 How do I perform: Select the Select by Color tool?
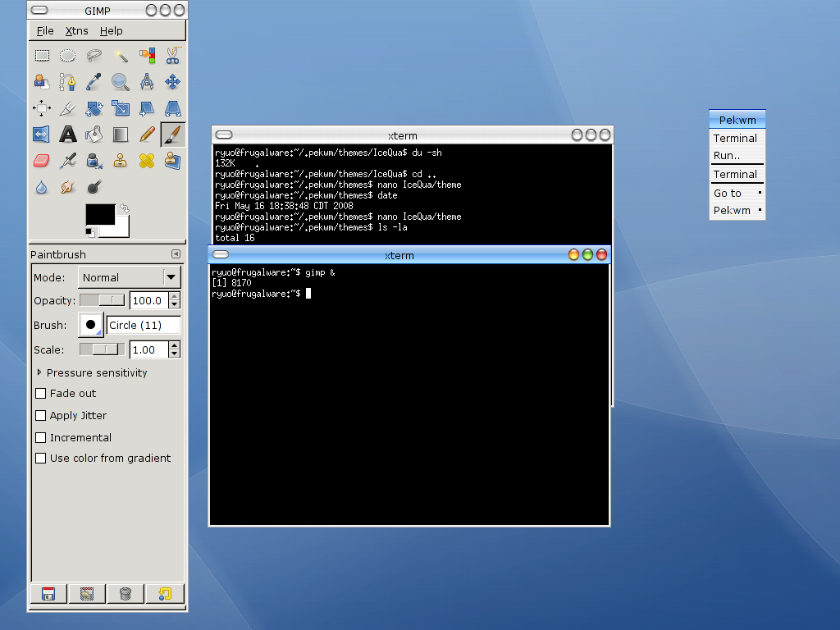tap(147, 55)
